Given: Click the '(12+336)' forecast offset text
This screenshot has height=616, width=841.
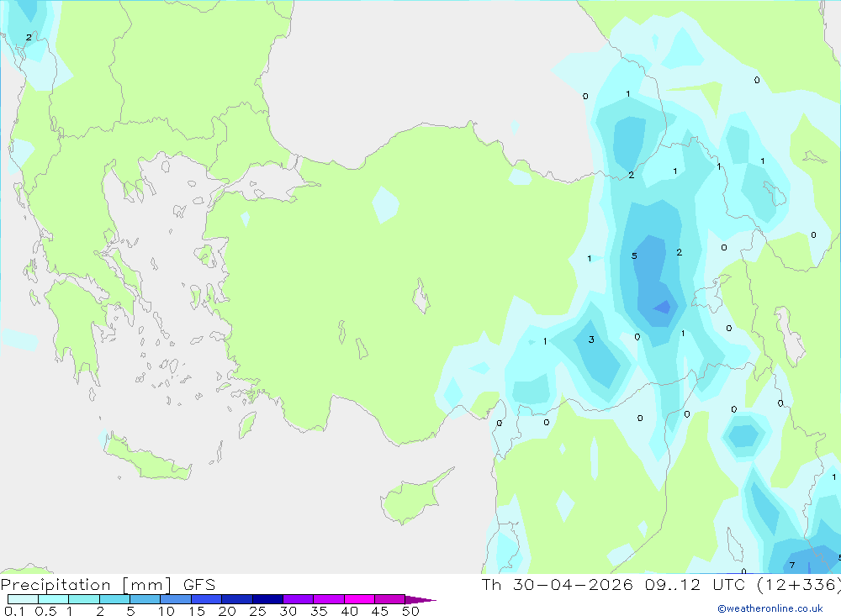Looking at the screenshot, I should click(x=799, y=585).
